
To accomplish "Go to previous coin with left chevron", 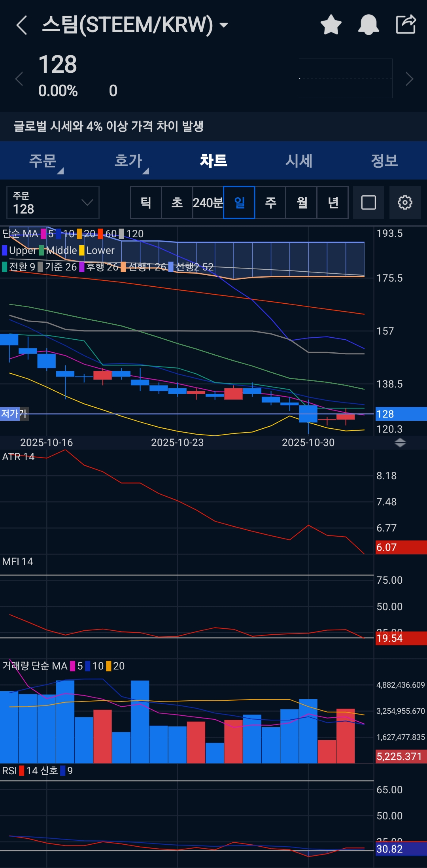I will pyautogui.click(x=19, y=79).
